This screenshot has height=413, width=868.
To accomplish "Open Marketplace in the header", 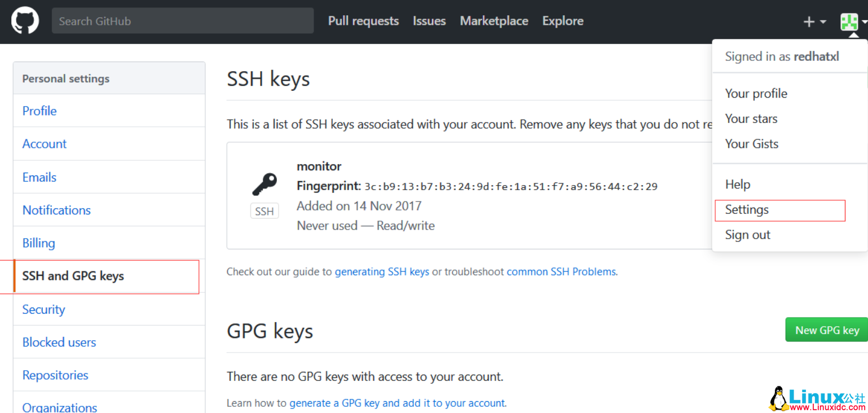I will 494,21.
